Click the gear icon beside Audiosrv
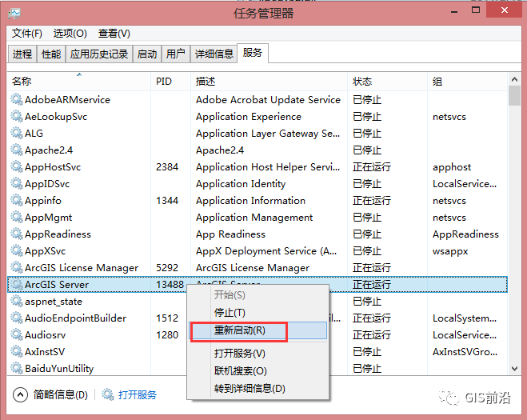The height and width of the screenshot is (420, 527). click(x=17, y=334)
